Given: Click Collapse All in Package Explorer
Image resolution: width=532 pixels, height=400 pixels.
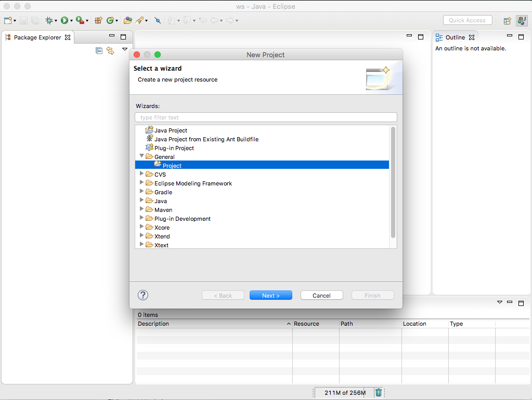Looking at the screenshot, I should pyautogui.click(x=99, y=51).
